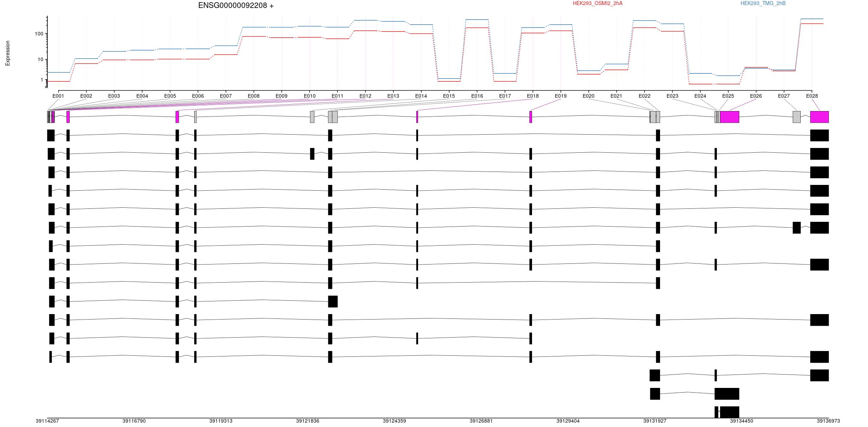Click exon label E027
The width and height of the screenshot is (868, 427).
[784, 96]
